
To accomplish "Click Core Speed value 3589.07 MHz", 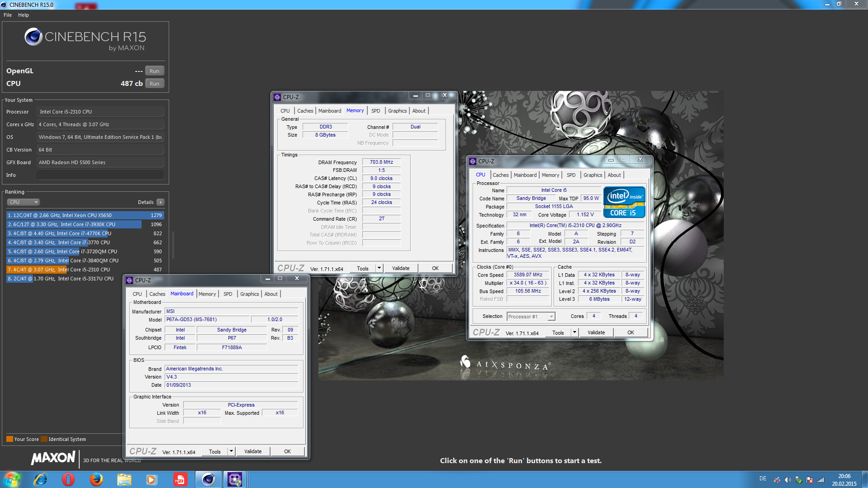I will [528, 275].
